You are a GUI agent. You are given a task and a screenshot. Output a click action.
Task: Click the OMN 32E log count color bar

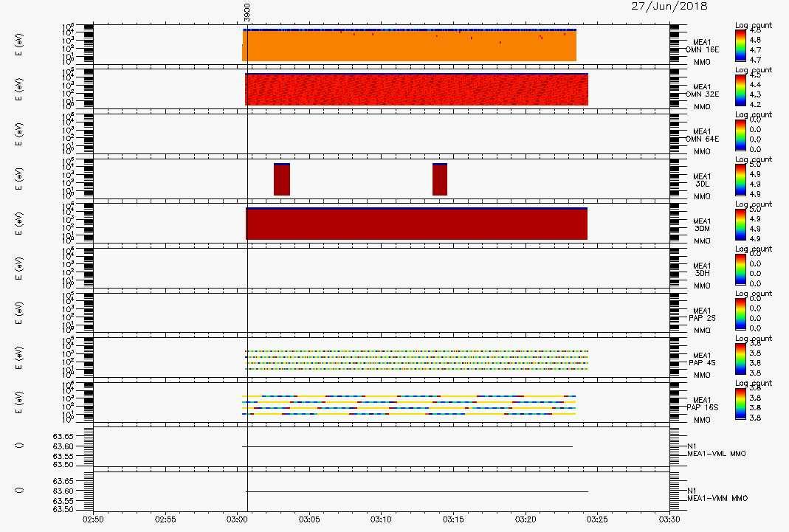click(741, 90)
